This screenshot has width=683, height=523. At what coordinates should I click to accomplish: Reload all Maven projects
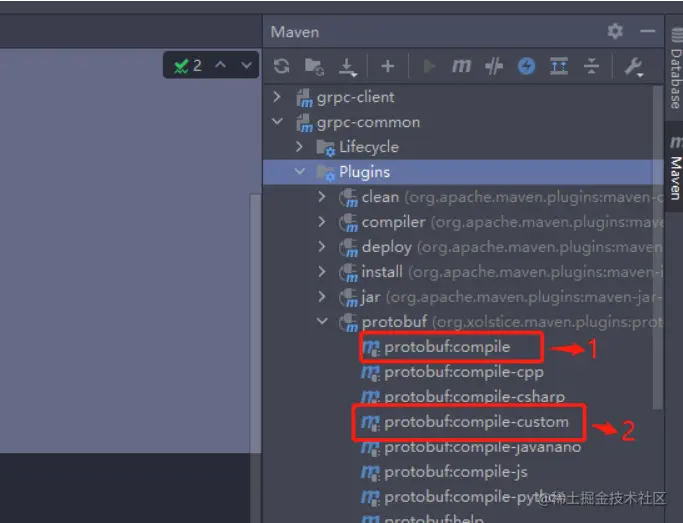coord(281,66)
